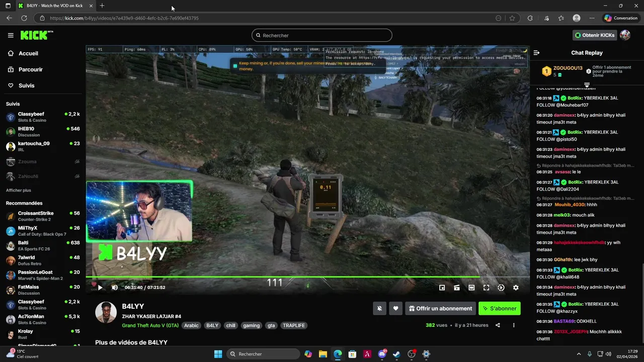Open Steam from taskbar
Viewport: 644px width, 362px height.
[x=396, y=354]
